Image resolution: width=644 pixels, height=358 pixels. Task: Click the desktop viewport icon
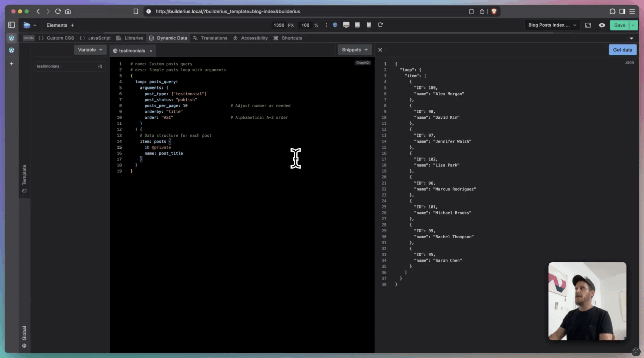[x=346, y=25]
